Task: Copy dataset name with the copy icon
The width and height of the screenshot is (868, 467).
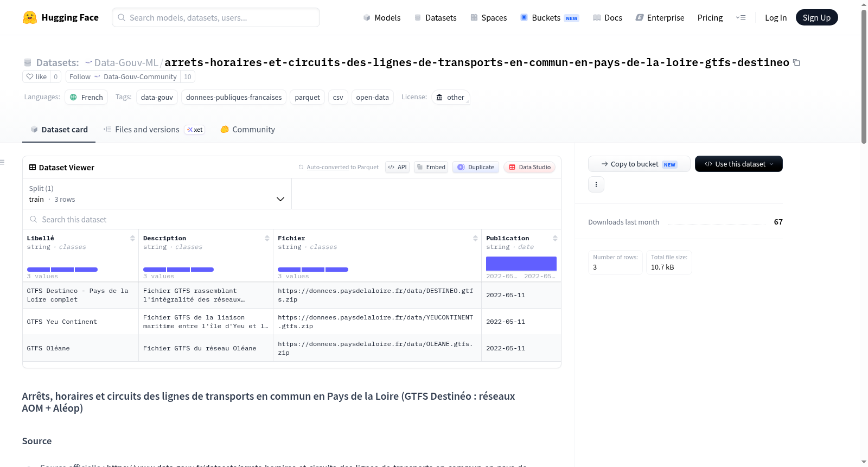Action: coord(796,62)
